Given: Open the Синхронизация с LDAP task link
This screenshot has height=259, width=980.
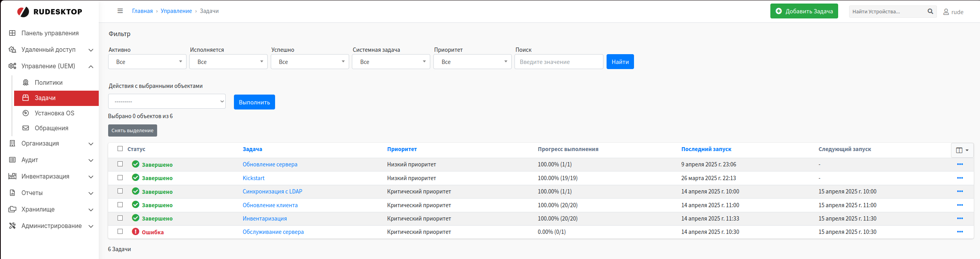Looking at the screenshot, I should click(x=272, y=192).
